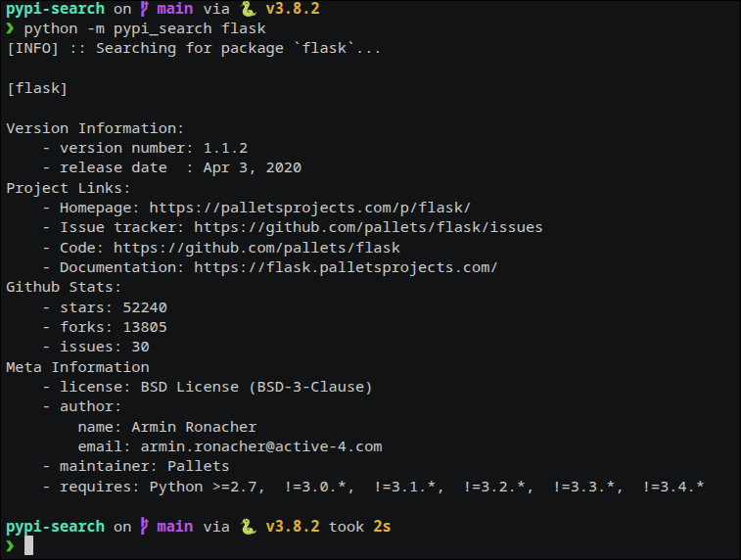Open the Issue tracker GitHub link

[368, 227]
